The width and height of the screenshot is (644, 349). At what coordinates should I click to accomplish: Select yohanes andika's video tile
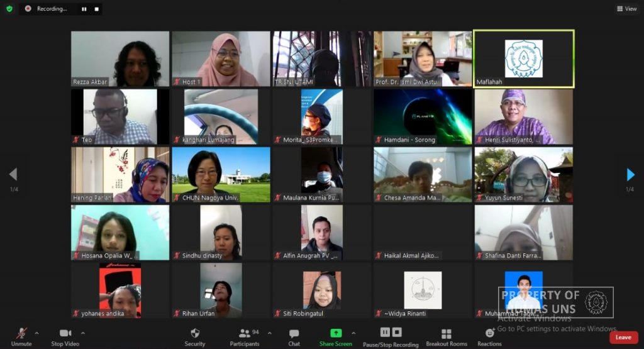pyautogui.click(x=120, y=291)
